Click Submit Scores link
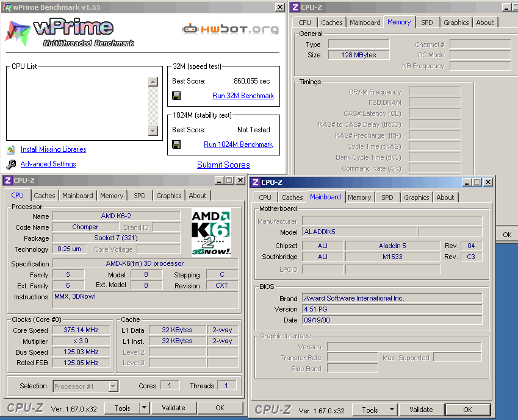The width and height of the screenshot is (518, 420). pos(223,165)
